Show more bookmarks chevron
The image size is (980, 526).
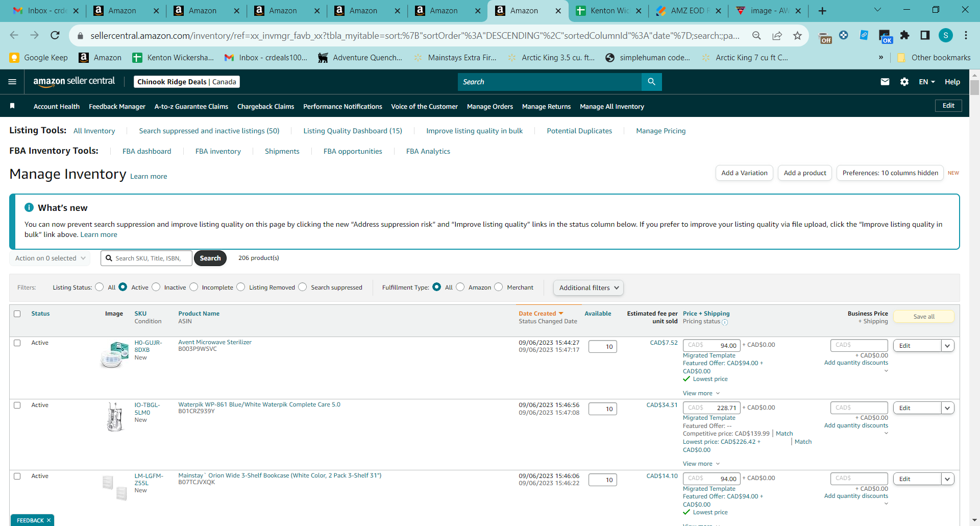click(x=880, y=58)
